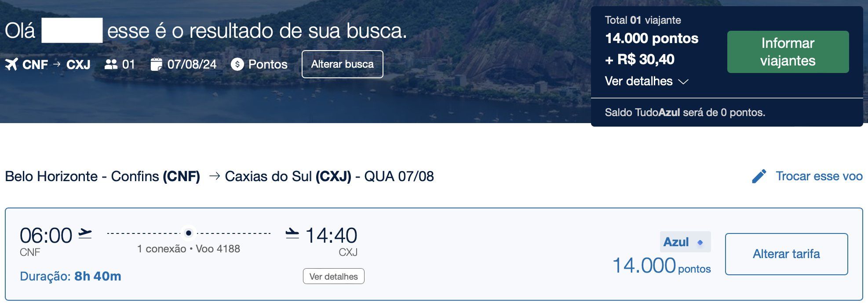Open Ver detalhes of the flight card

click(334, 277)
